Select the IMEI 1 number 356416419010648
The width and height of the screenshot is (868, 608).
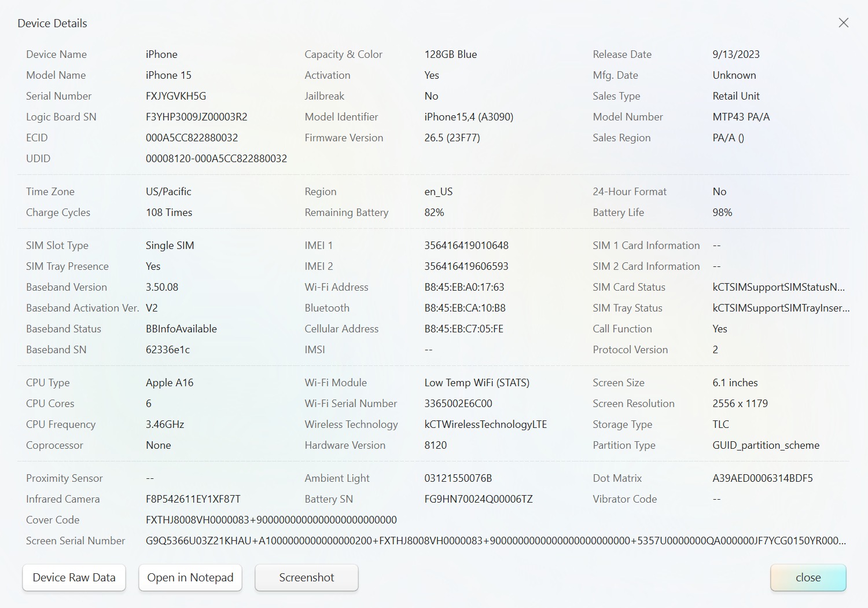(466, 246)
